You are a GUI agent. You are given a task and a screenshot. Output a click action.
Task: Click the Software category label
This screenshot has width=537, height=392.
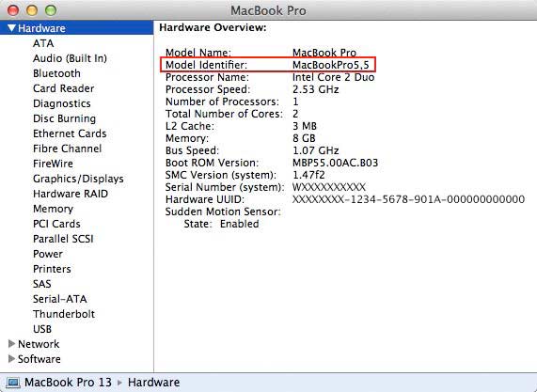point(39,359)
